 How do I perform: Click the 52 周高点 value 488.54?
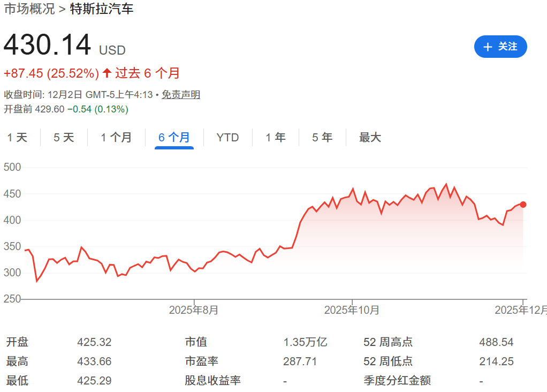tap(497, 342)
